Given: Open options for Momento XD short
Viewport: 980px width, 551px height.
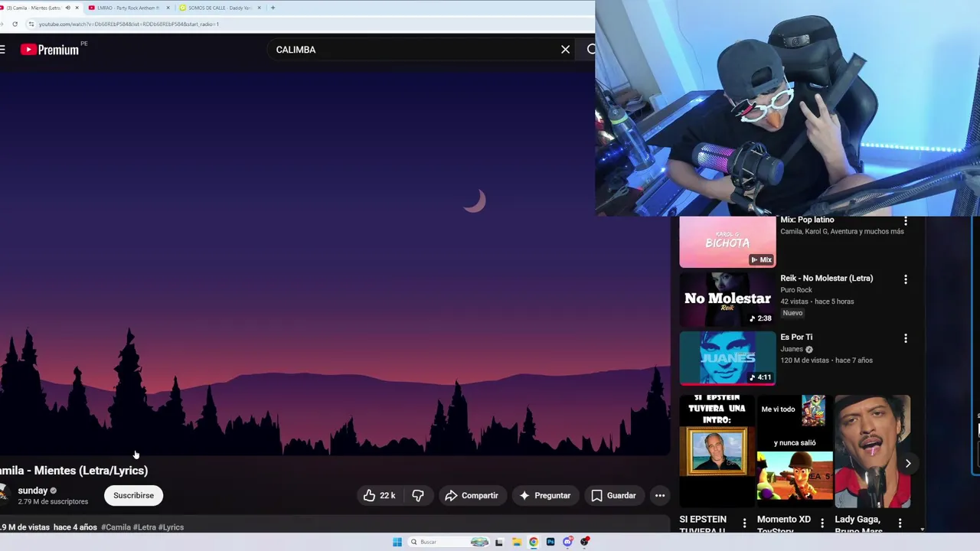Looking at the screenshot, I should (x=822, y=524).
